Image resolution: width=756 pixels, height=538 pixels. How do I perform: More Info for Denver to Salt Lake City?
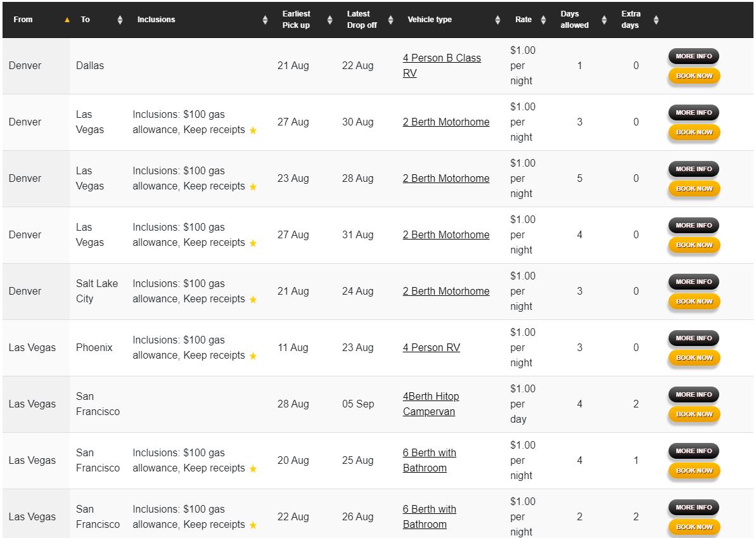coord(693,281)
